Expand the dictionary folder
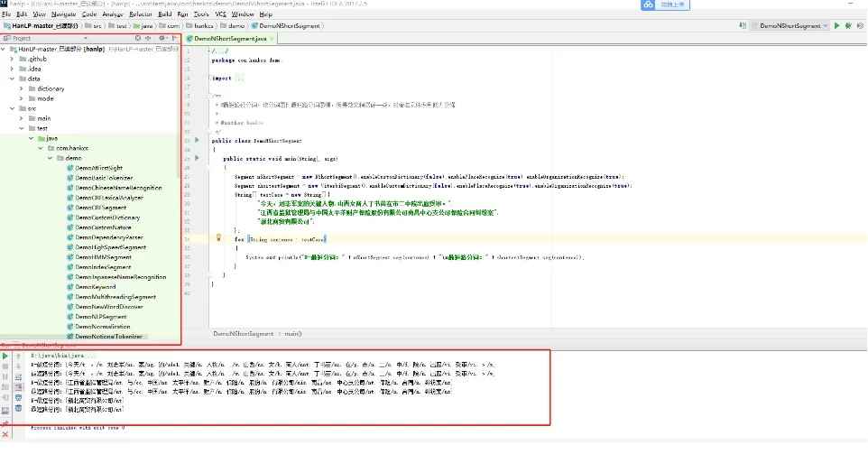The width and height of the screenshot is (868, 454). (22, 88)
